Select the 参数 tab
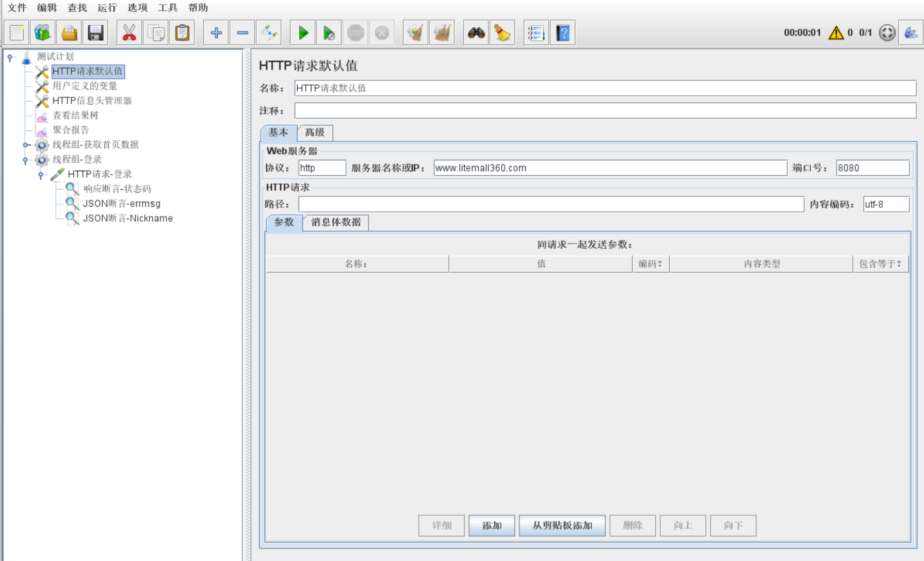The height and width of the screenshot is (561, 924). [x=284, y=222]
